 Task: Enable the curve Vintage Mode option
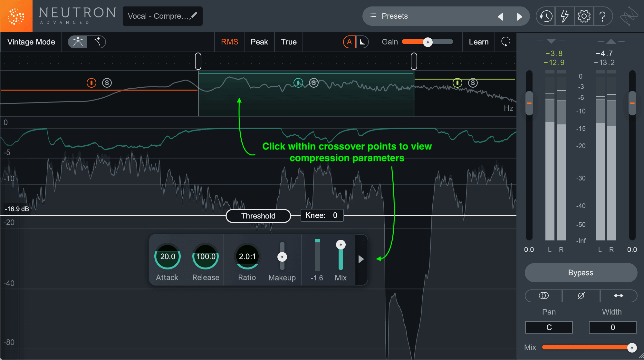[x=96, y=42]
